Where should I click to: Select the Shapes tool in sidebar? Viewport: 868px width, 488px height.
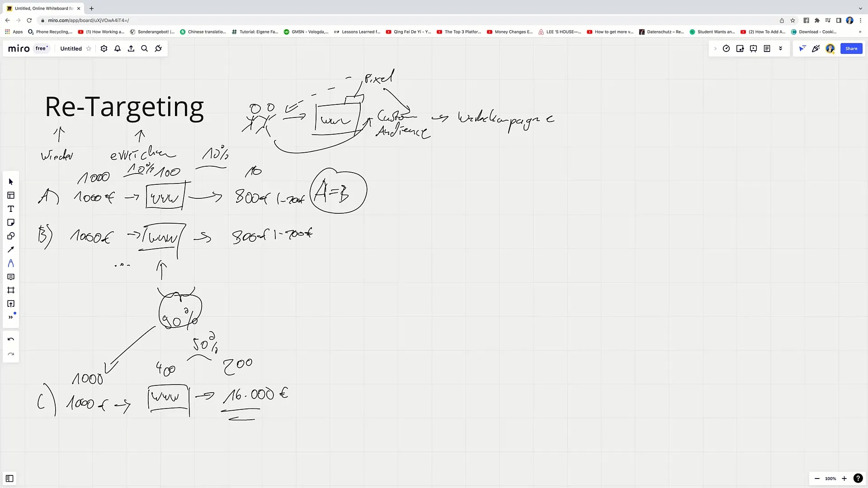[11, 236]
